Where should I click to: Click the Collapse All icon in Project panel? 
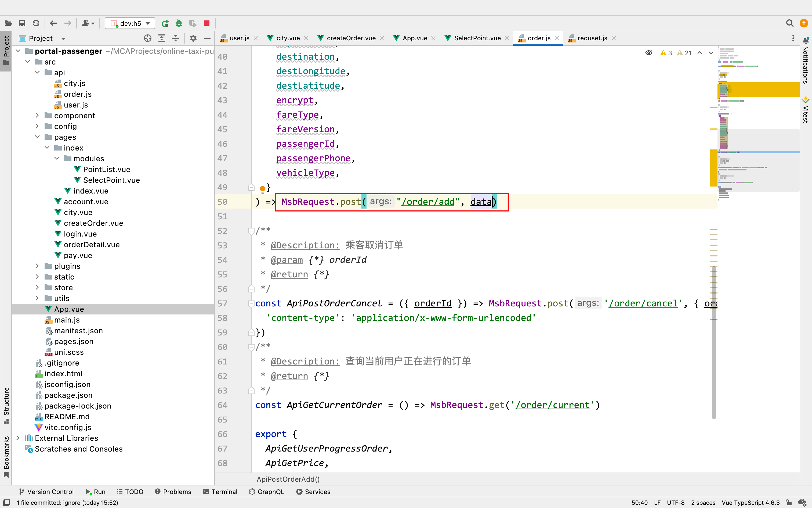[x=176, y=38]
